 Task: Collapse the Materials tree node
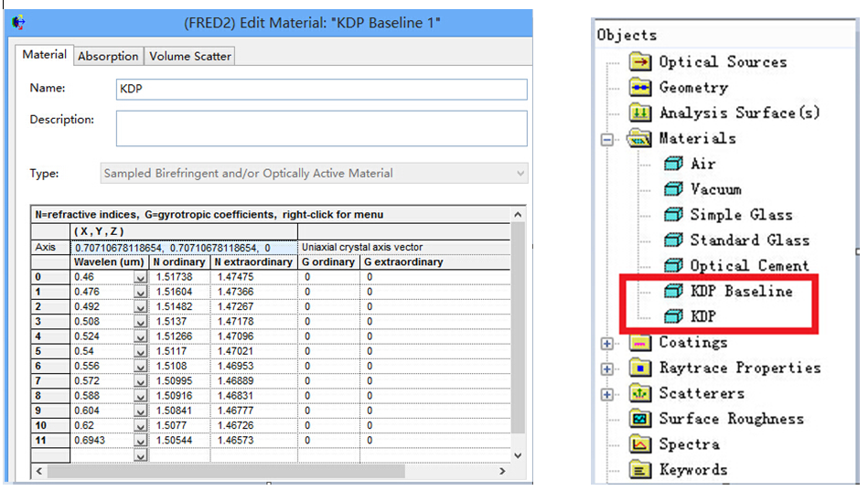coord(605,140)
